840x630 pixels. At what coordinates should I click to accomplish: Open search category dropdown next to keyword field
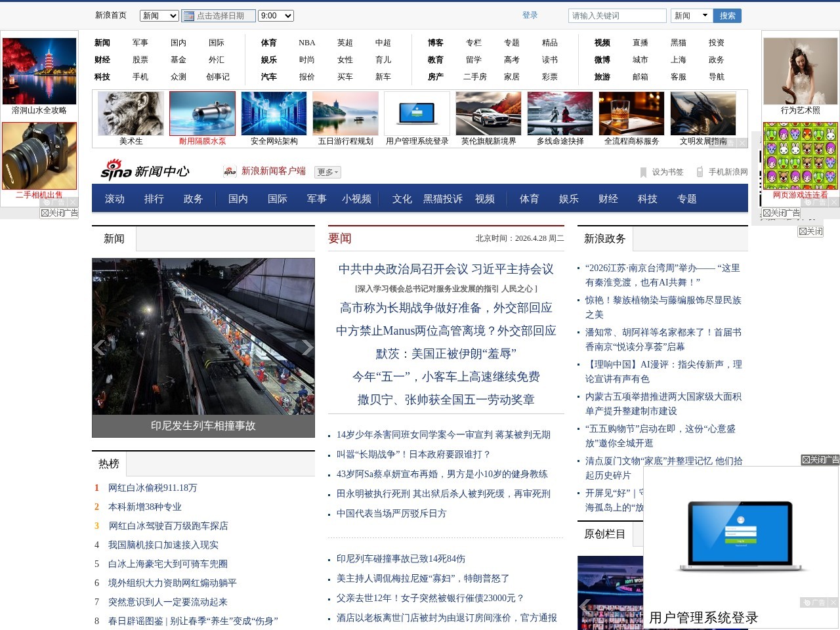tap(692, 16)
